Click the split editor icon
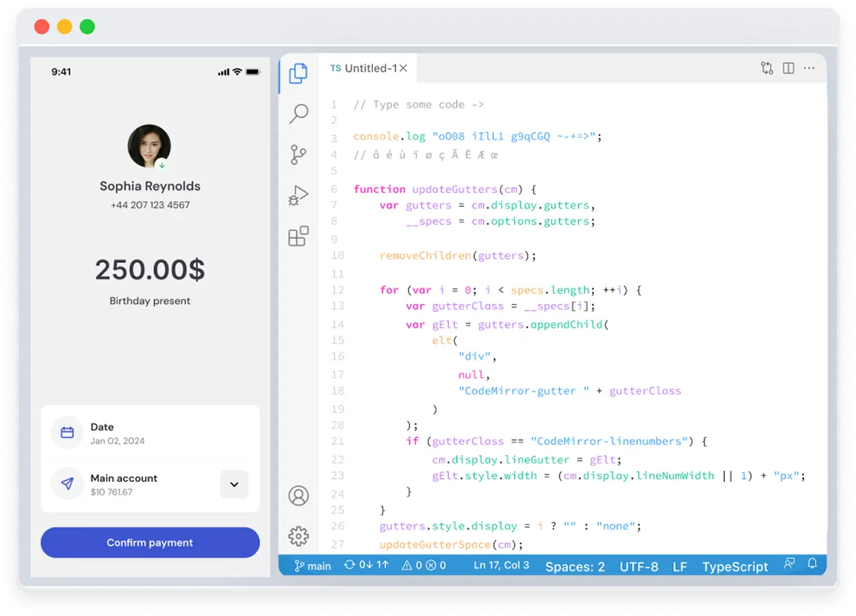Image resolution: width=856 pixels, height=616 pixels. click(788, 68)
